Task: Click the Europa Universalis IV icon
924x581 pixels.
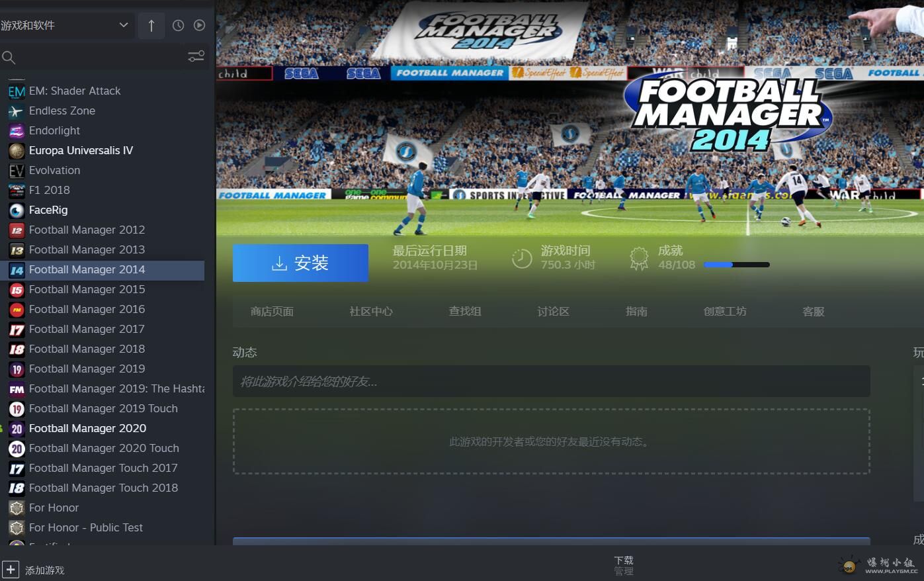Action: click(x=17, y=150)
